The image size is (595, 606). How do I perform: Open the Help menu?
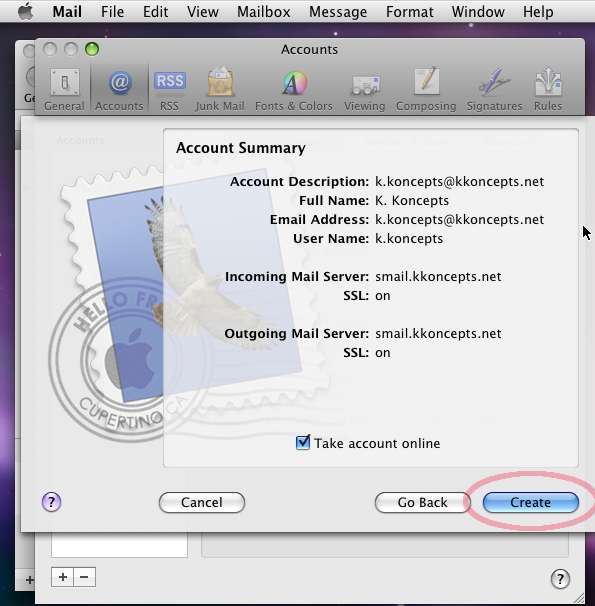pyautogui.click(x=538, y=12)
